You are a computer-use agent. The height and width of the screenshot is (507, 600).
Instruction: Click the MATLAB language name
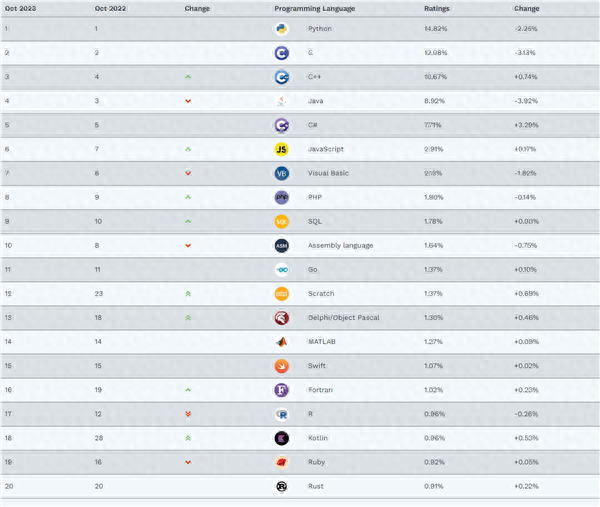[x=321, y=342]
